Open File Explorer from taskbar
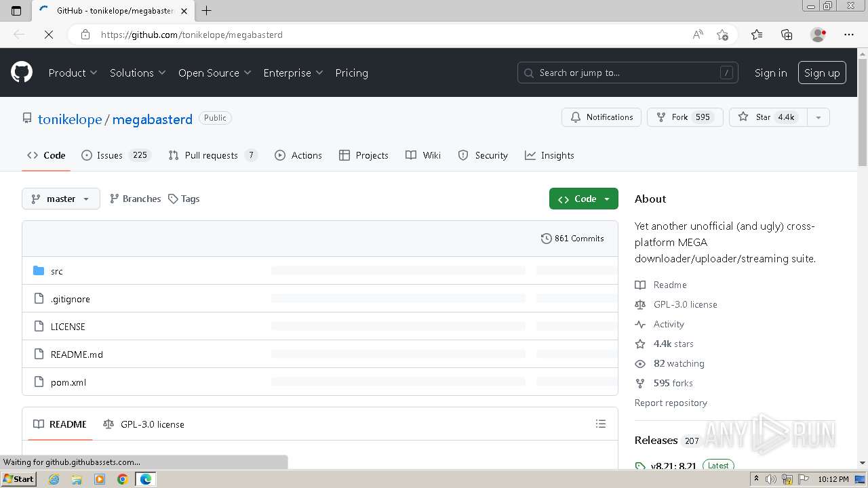 click(x=77, y=479)
